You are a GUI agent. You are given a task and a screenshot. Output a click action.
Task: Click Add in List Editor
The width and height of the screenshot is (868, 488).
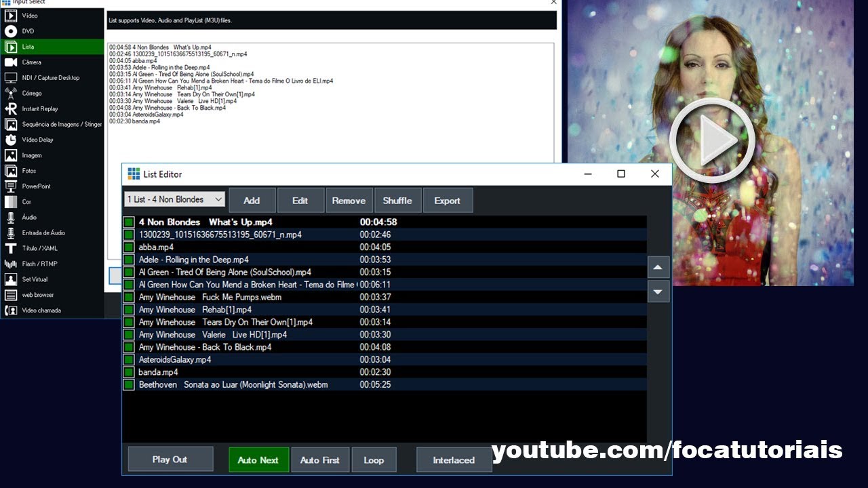[252, 201]
